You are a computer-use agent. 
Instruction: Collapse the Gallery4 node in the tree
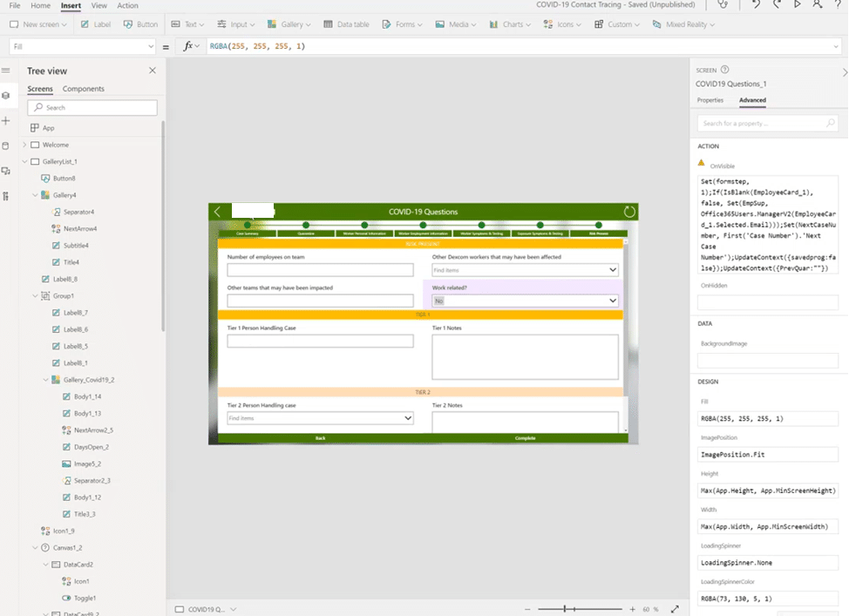[x=35, y=195]
